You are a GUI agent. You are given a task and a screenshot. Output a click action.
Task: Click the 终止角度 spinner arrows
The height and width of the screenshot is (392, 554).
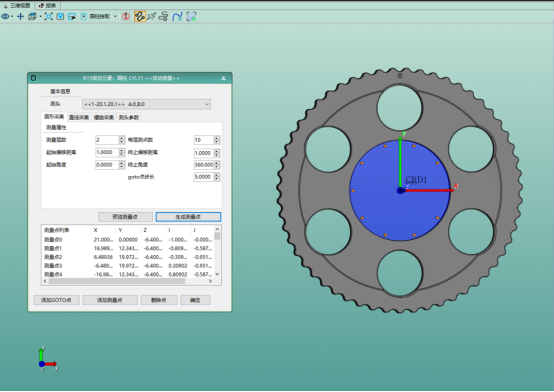(217, 165)
